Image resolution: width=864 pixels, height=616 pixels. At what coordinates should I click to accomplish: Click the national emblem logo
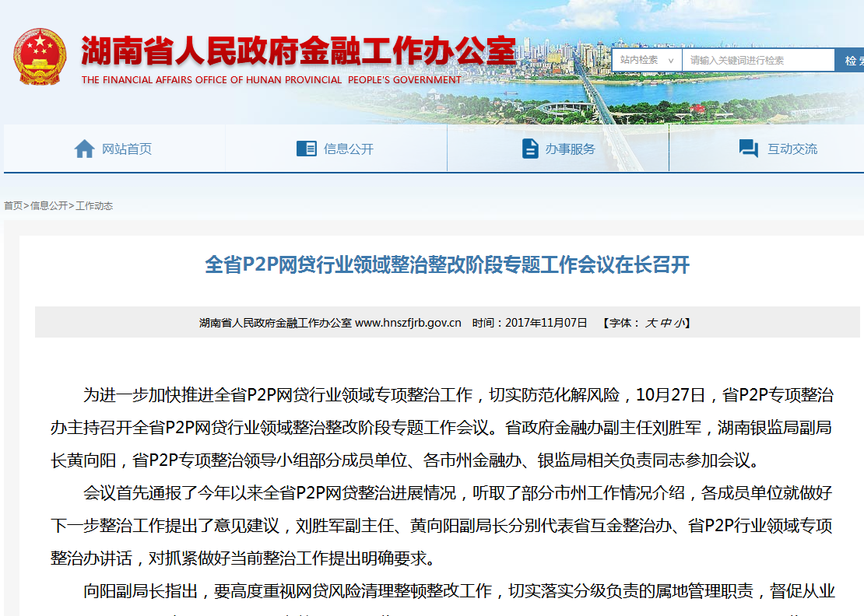tap(41, 58)
